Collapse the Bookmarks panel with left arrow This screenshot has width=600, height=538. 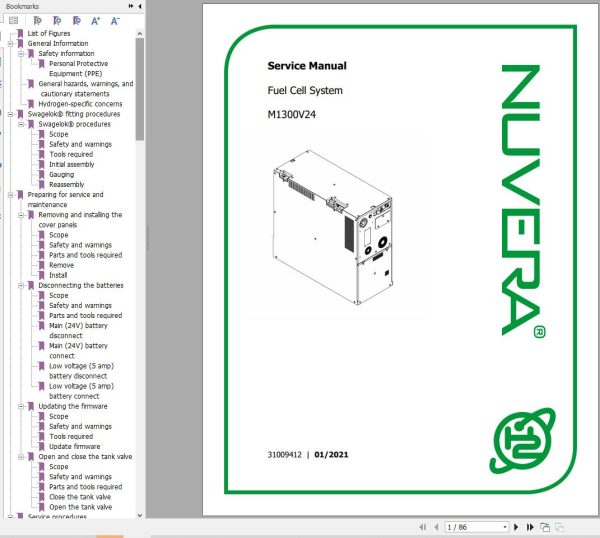click(140, 6)
